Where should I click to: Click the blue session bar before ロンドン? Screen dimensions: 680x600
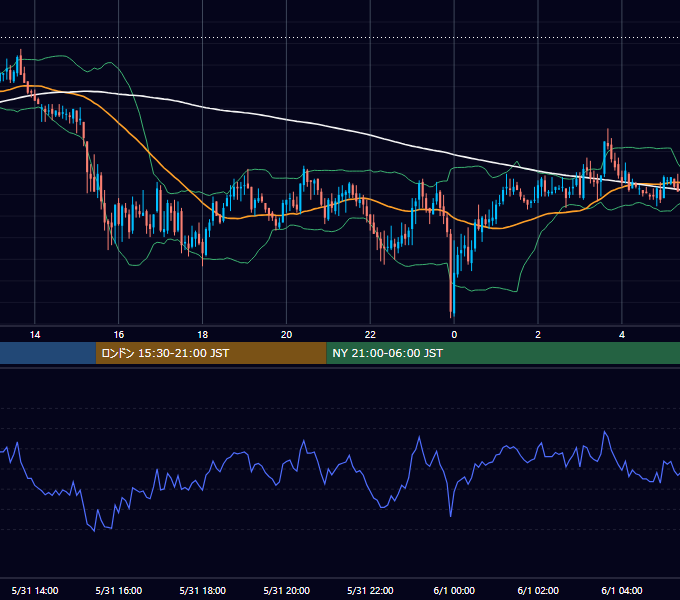coord(48,353)
